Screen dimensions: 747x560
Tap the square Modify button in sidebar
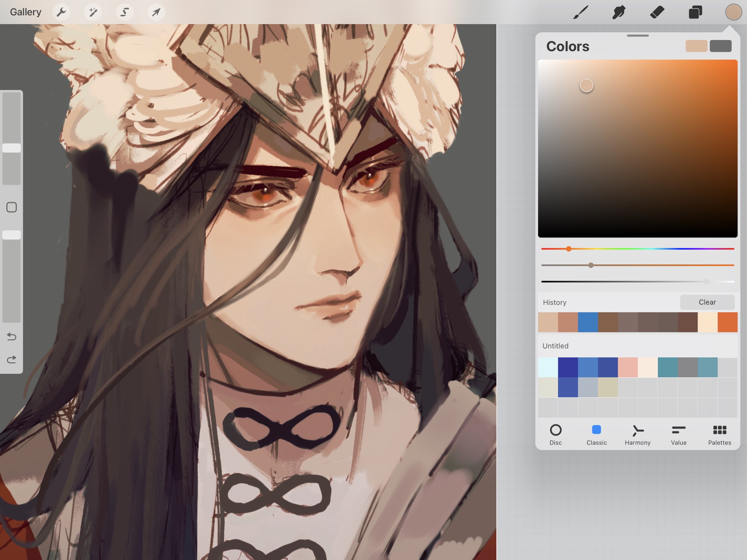12,207
